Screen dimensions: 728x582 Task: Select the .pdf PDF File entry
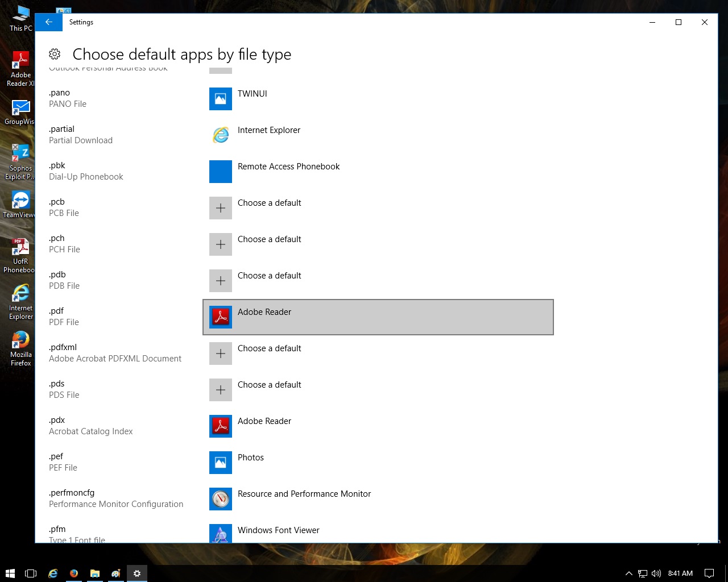point(64,317)
